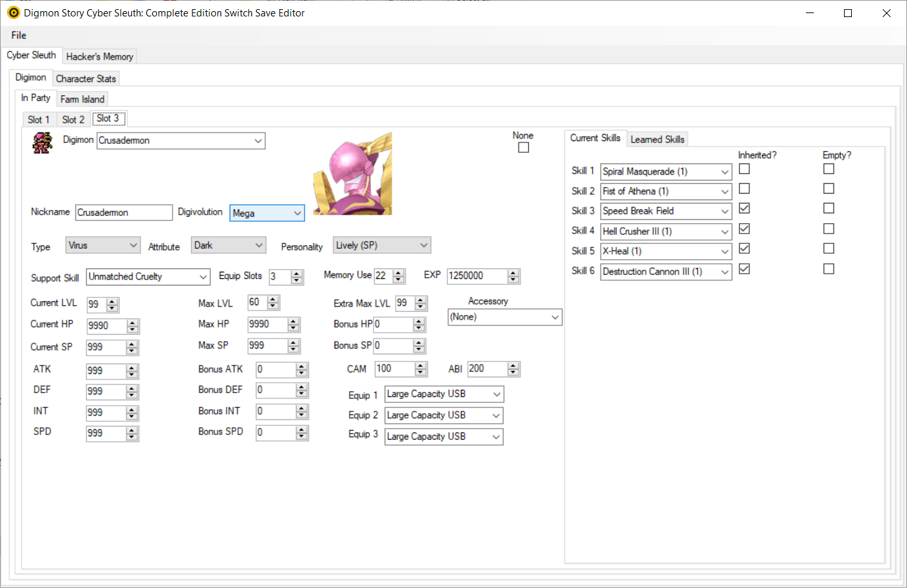Expand the Personality Lively (SP) dropdown
Image resolution: width=907 pixels, height=588 pixels.
coord(424,245)
